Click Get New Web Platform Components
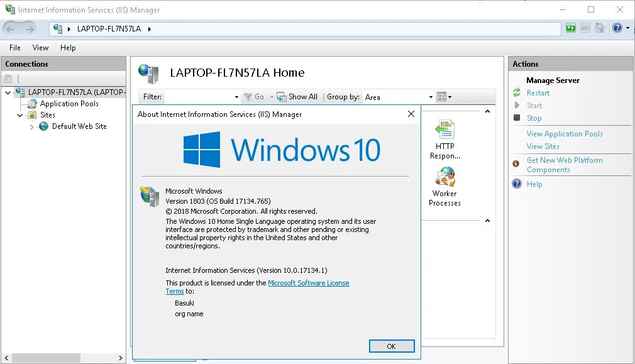This screenshot has height=364, width=635. (x=565, y=165)
